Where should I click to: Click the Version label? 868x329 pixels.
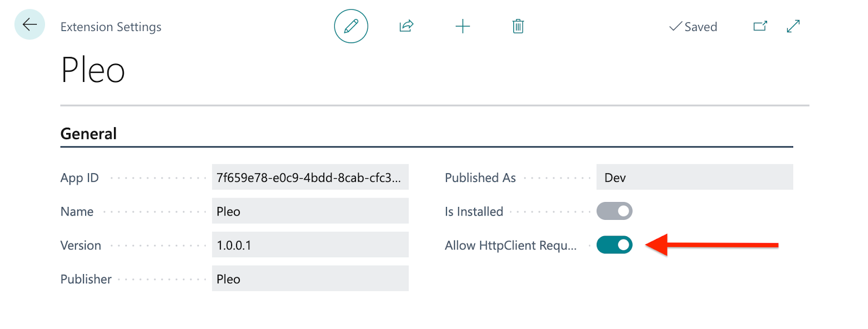click(x=80, y=245)
